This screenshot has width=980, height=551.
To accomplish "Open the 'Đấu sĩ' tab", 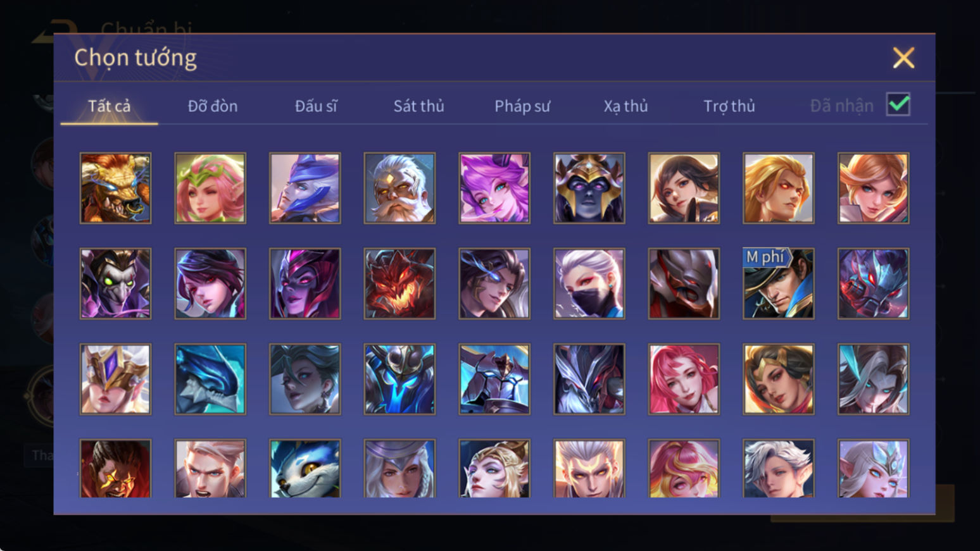I will coord(316,106).
